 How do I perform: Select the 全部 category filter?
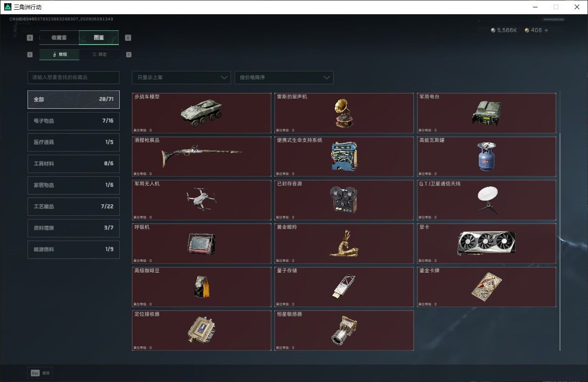pos(73,99)
